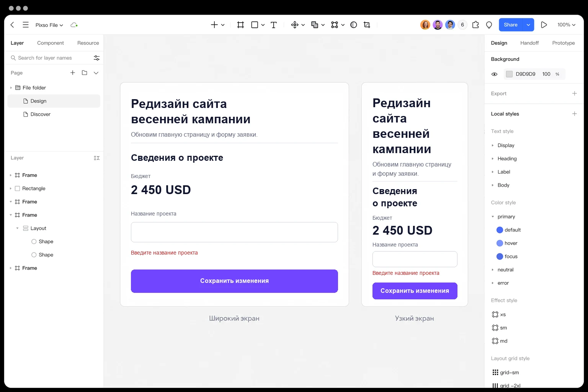Click the Search for layer names field
Screen dimensions: 588x392
point(50,58)
